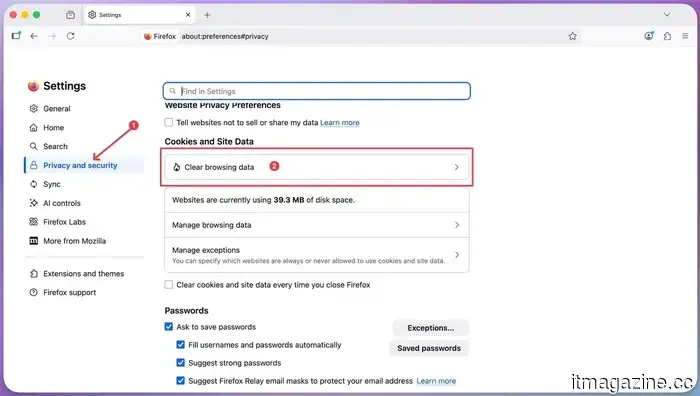Click the search icon in Find in Settings
This screenshot has height=396, width=700.
(173, 91)
